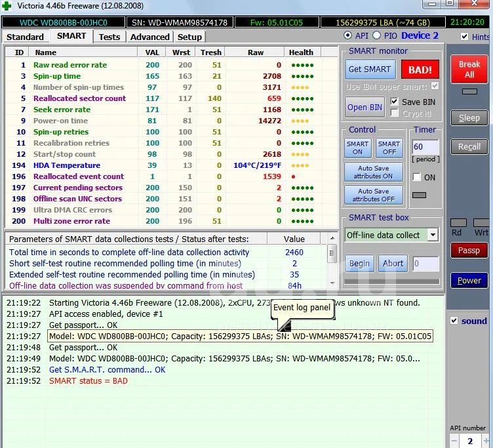This screenshot has height=448, width=493.
Task: Click the Open BIN button
Action: pos(365,108)
